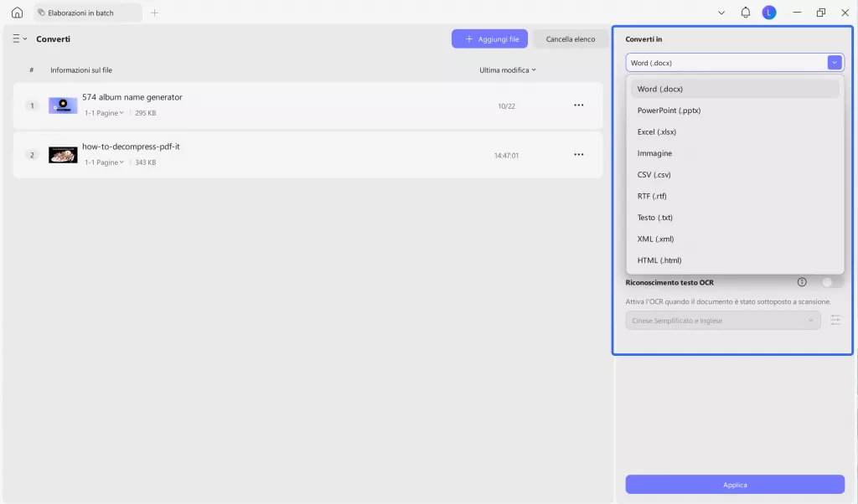This screenshot has height=504, width=858.
Task: Click file name how-to-decompress-pdf-it
Action: (x=131, y=147)
